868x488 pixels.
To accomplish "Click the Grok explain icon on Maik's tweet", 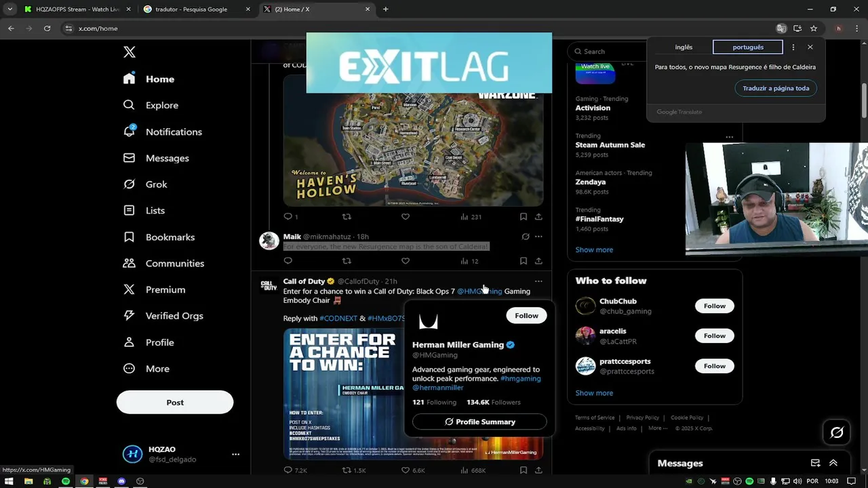I will click(526, 237).
